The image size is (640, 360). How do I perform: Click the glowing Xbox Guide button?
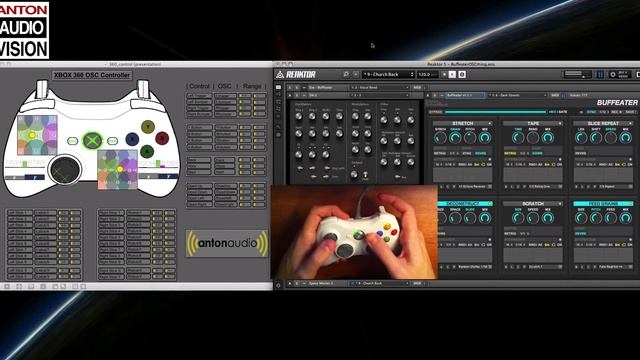click(x=93, y=141)
